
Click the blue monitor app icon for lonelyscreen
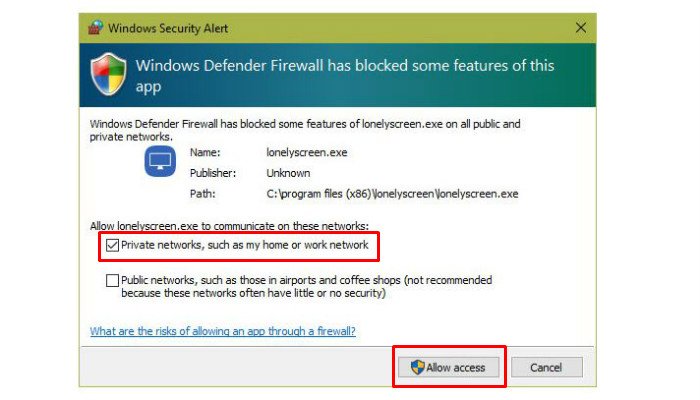[160, 160]
